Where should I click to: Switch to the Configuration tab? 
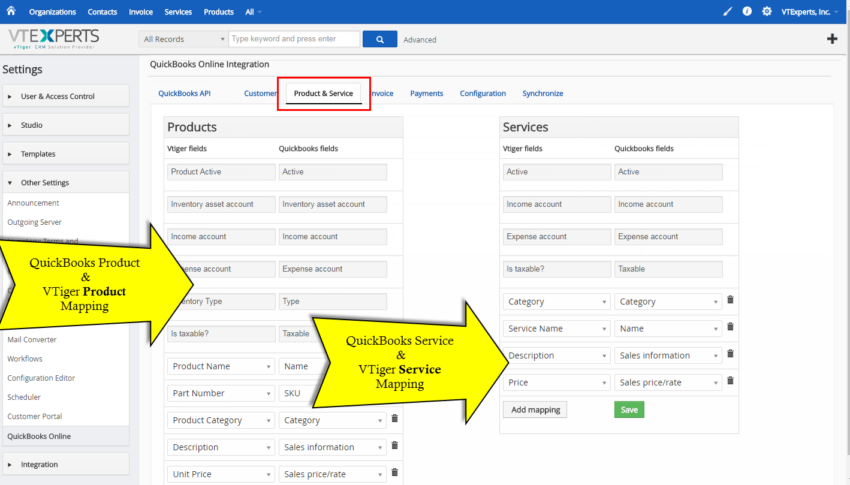click(482, 93)
